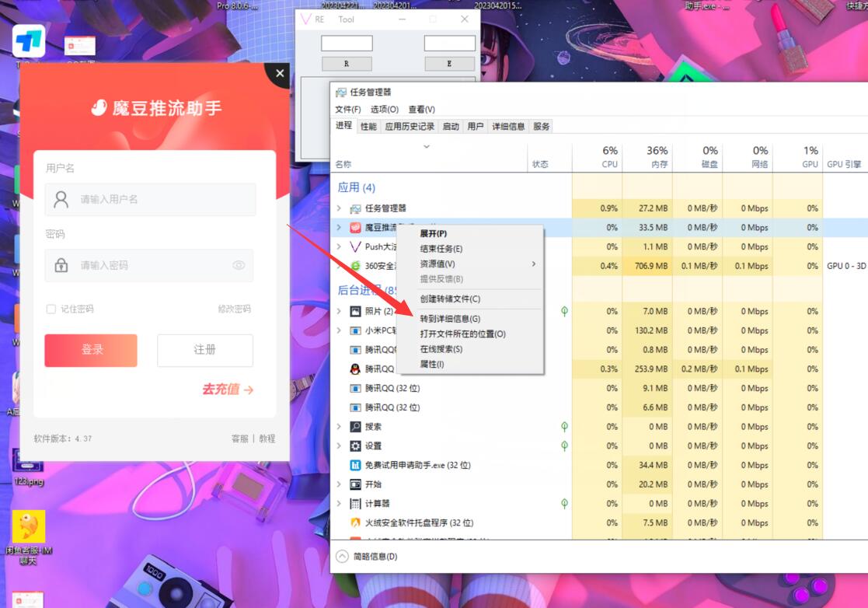Click the 火绒安全软件托盘程序 flame icon

pos(354,522)
